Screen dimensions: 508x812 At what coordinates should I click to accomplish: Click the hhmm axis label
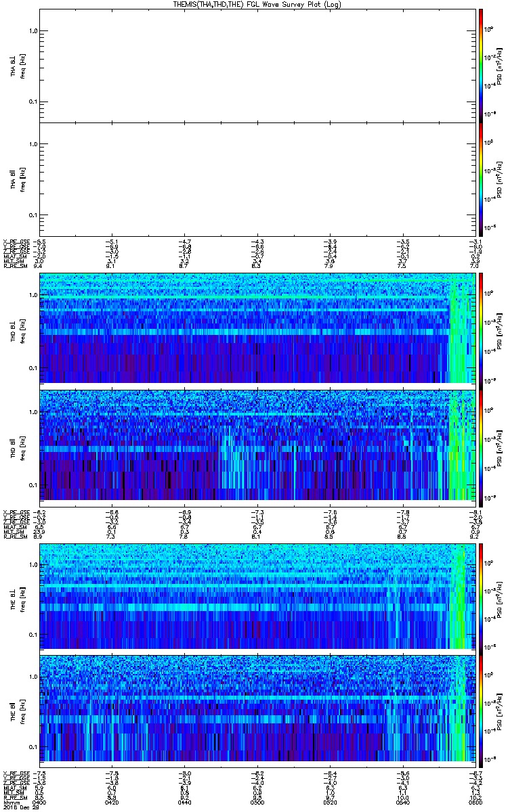pyautogui.click(x=11, y=803)
